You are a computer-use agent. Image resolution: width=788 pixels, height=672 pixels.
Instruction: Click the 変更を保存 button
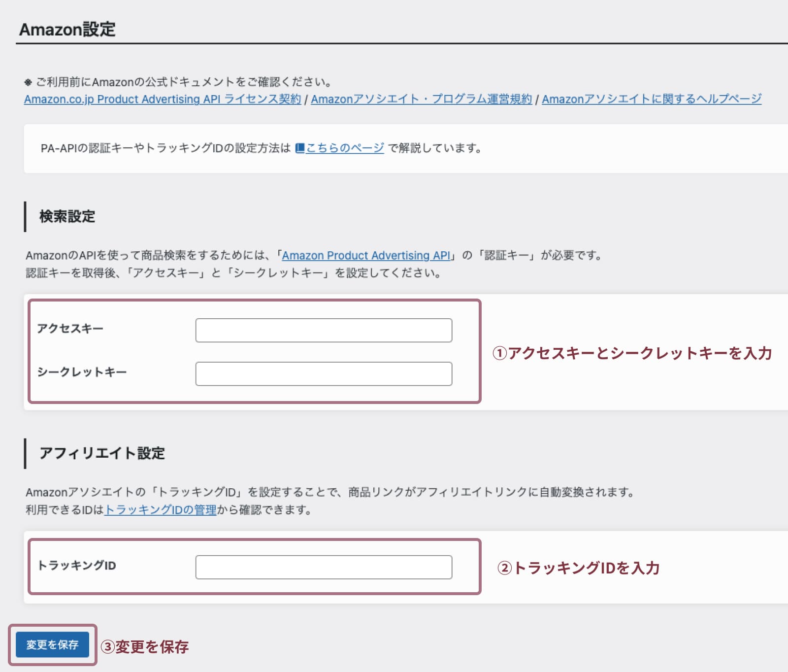tap(52, 644)
